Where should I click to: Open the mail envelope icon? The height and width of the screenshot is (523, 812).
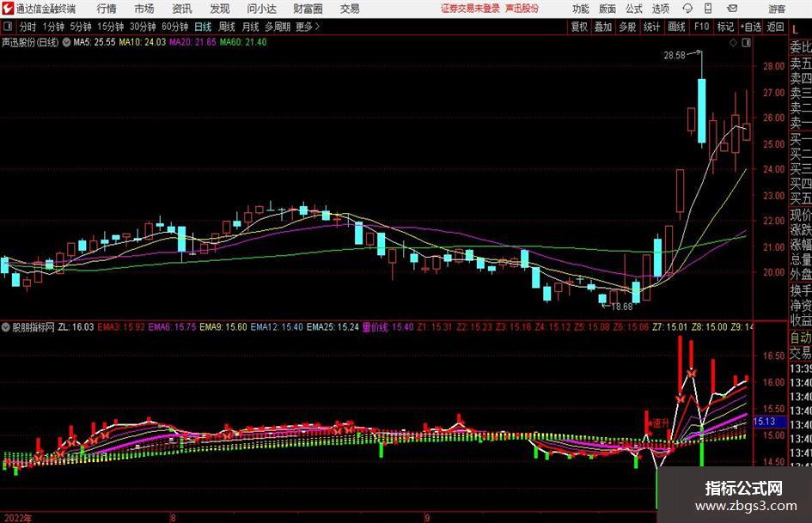coord(732,9)
